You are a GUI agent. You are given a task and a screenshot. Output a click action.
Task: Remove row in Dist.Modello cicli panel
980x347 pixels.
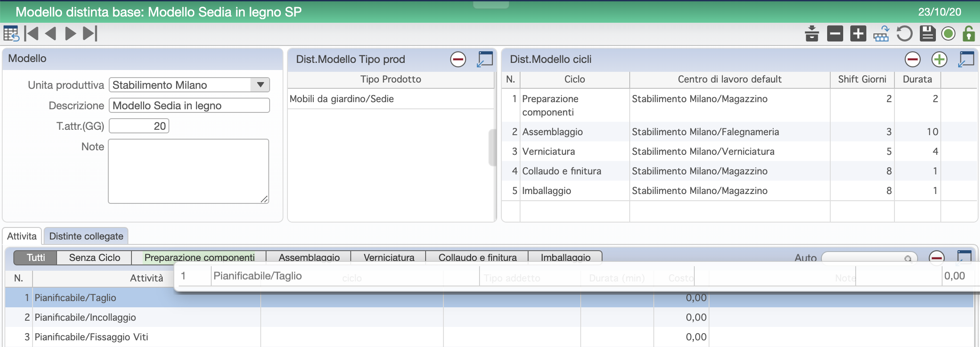pyautogui.click(x=913, y=59)
